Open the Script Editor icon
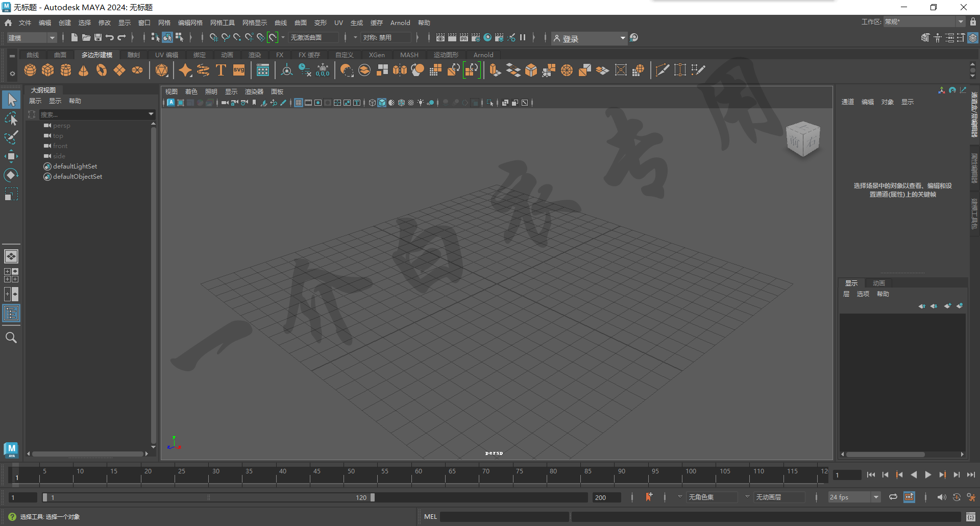The image size is (980, 526). pyautogui.click(x=970, y=517)
